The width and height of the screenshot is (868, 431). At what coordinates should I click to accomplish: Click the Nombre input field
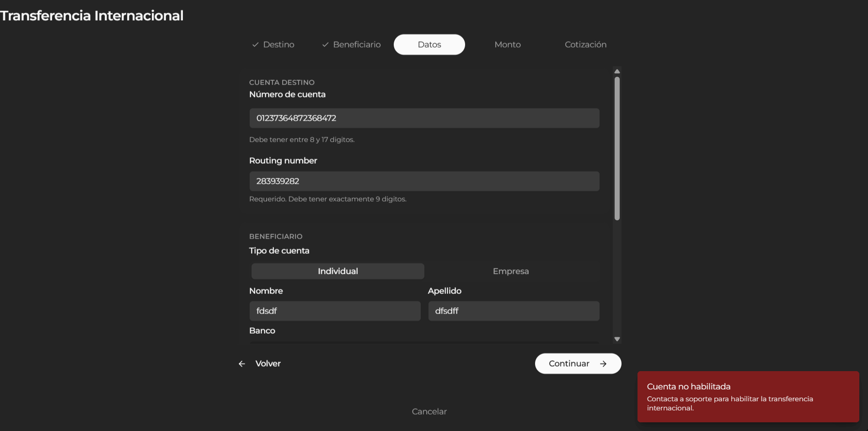pos(335,311)
